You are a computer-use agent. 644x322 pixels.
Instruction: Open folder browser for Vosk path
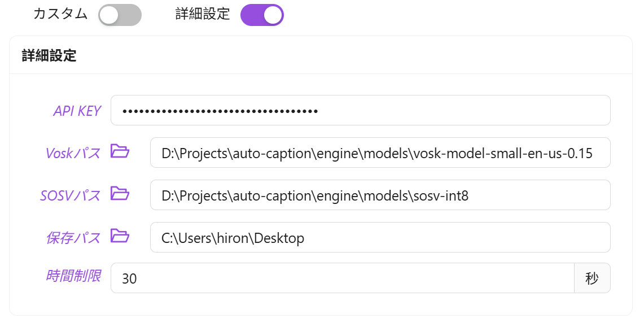pos(120,151)
